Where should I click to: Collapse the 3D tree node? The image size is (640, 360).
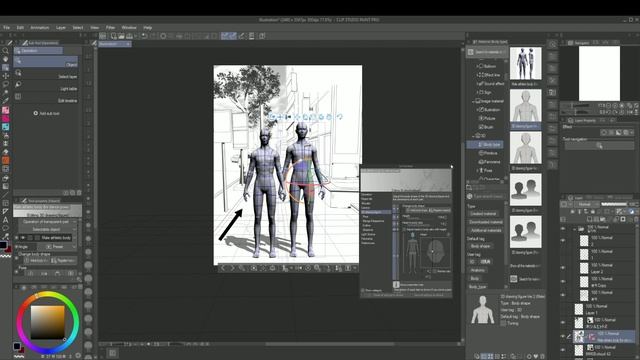(x=473, y=136)
